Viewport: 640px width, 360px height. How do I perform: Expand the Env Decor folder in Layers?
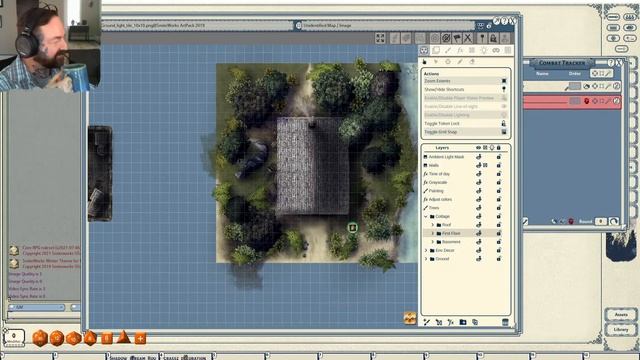(426, 250)
